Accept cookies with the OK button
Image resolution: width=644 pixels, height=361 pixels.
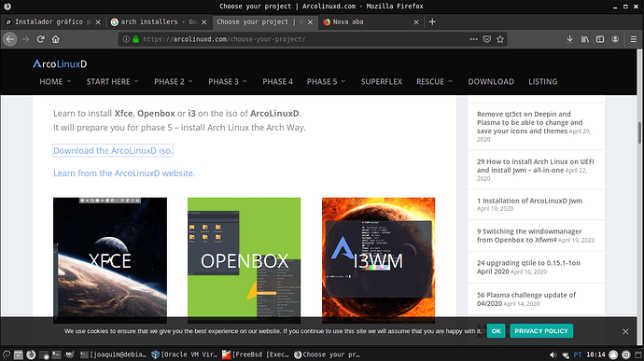(x=496, y=331)
